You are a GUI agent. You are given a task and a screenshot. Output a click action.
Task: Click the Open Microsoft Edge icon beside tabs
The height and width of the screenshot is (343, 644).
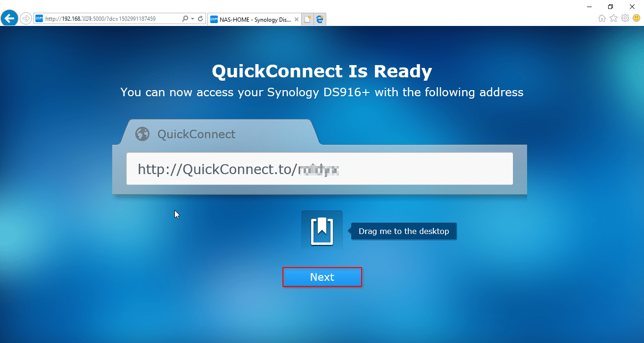tap(320, 19)
